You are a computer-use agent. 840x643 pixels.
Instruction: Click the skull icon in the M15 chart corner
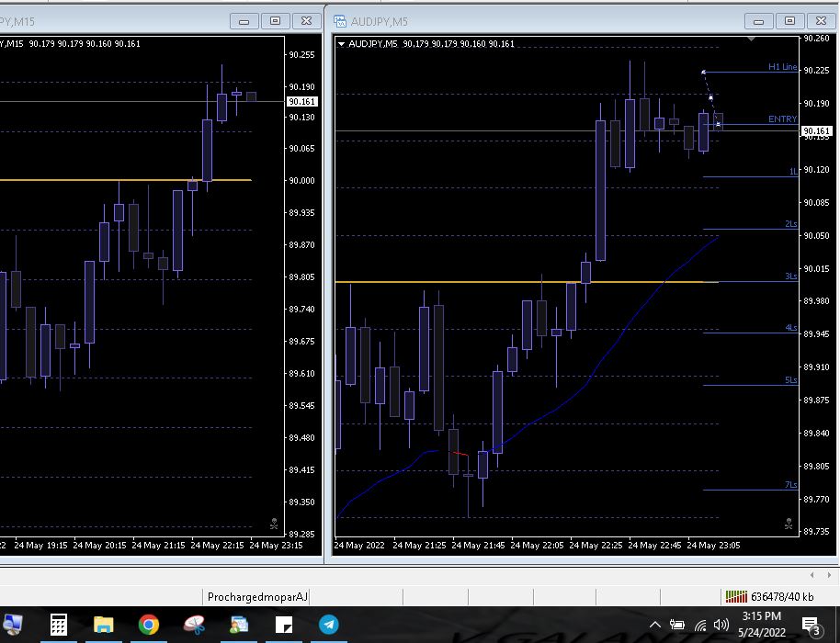pos(274,524)
